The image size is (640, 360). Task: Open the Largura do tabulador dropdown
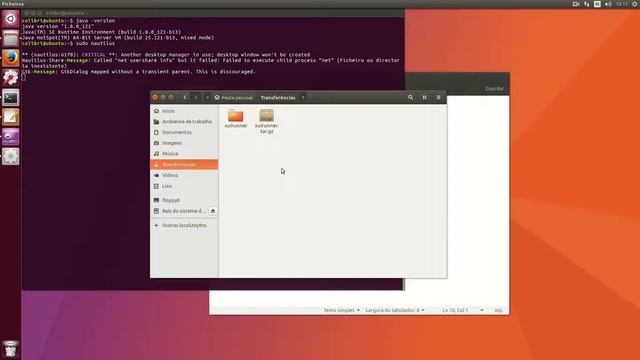pyautogui.click(x=395, y=310)
